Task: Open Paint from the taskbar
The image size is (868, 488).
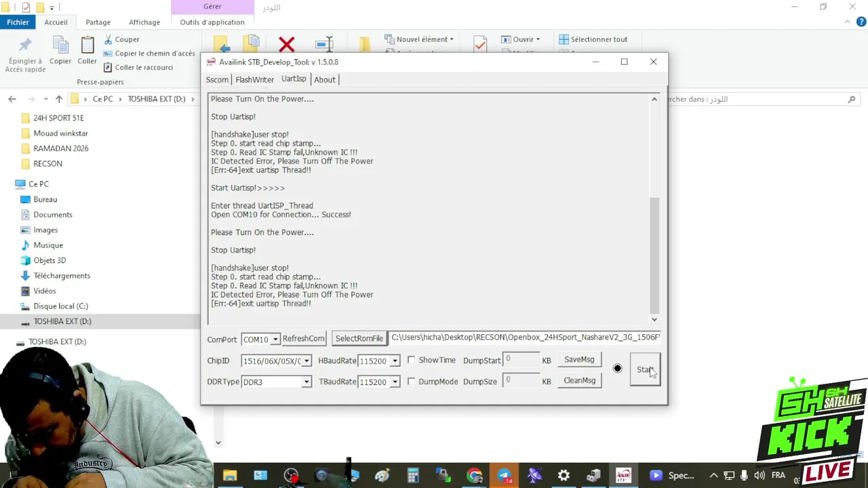Action: coord(382,476)
